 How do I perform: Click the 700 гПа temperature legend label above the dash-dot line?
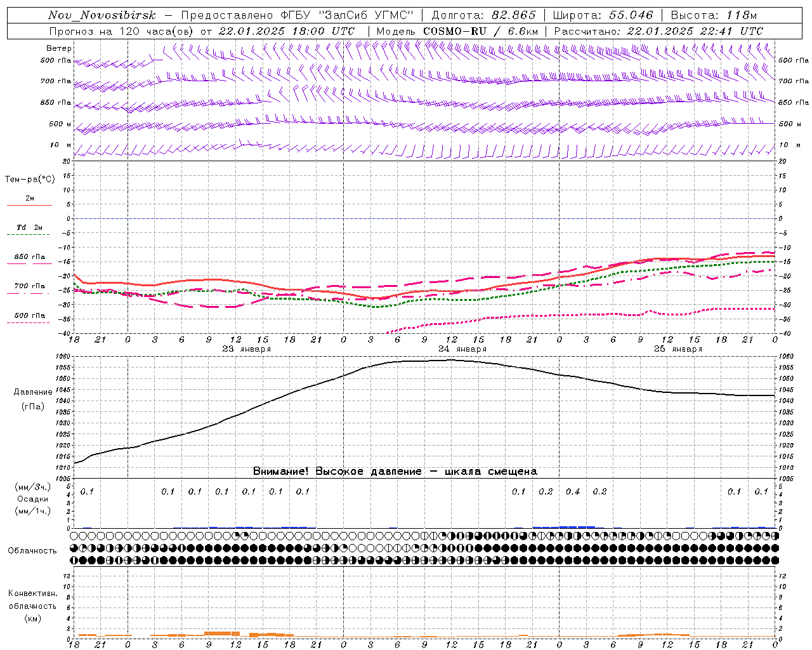30,286
